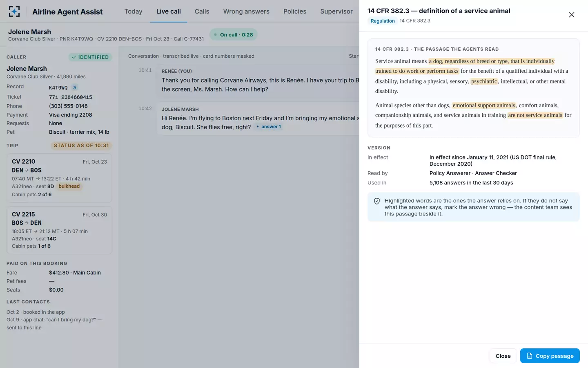Click the checkmark in the Identified badge
Viewport: 588px width, 368px height.
74,57
